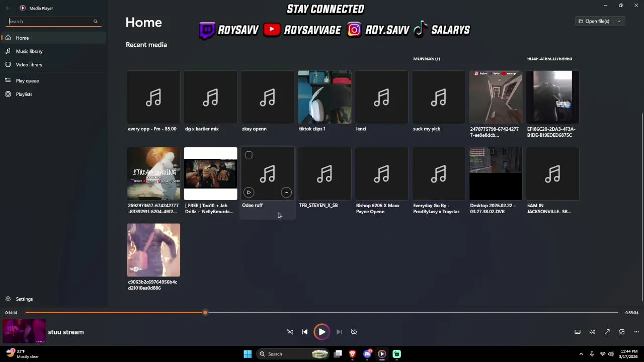This screenshot has width=644, height=362.
Task: Open the 'zkay openn' music tile
Action: click(268, 97)
